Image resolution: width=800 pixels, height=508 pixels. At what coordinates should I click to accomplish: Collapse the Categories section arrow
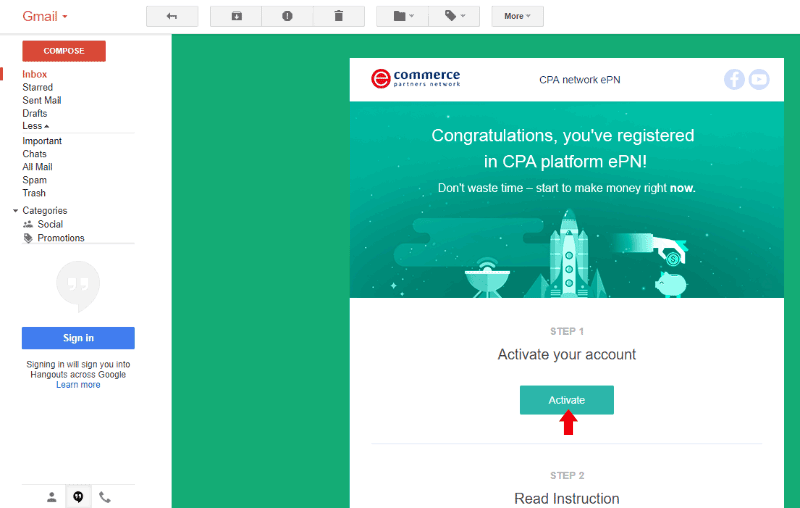point(15,211)
